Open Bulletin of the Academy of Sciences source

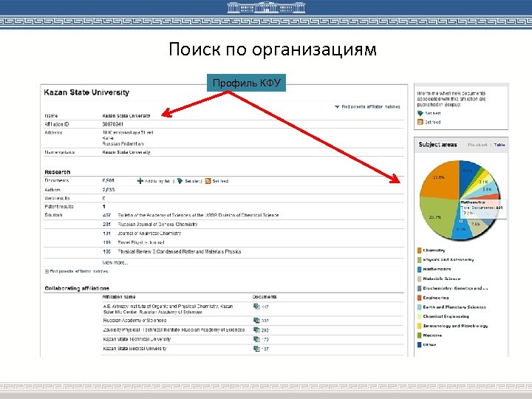click(x=198, y=215)
